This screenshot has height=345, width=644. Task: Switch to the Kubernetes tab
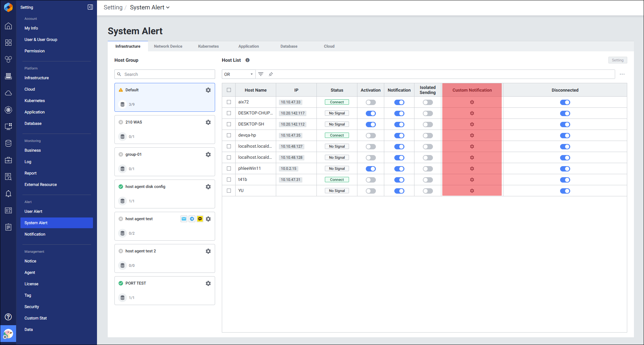[208, 46]
